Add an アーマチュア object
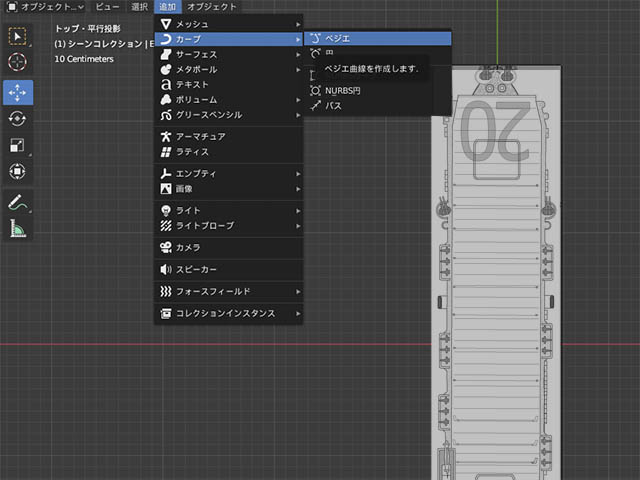Image resolution: width=640 pixels, height=480 pixels. pos(229,136)
